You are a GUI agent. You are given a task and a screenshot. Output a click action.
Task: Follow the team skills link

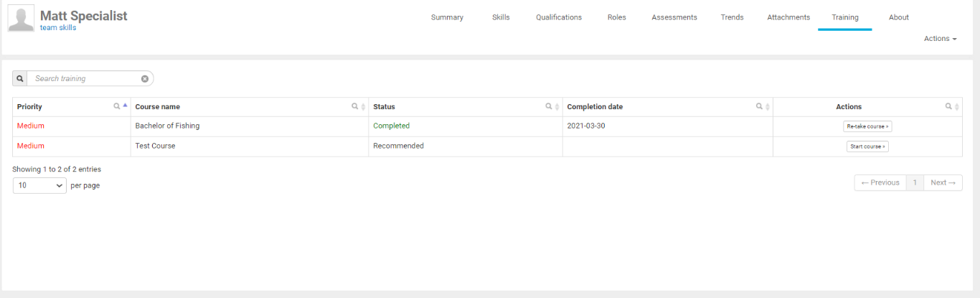point(58,28)
